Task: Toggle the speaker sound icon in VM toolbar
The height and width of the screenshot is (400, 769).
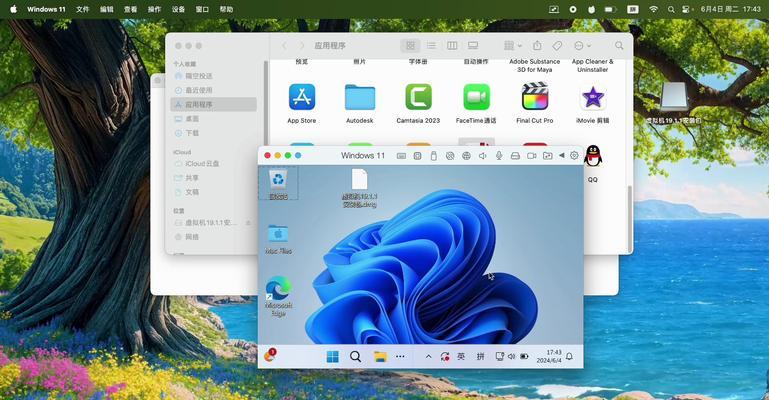Action: click(483, 156)
